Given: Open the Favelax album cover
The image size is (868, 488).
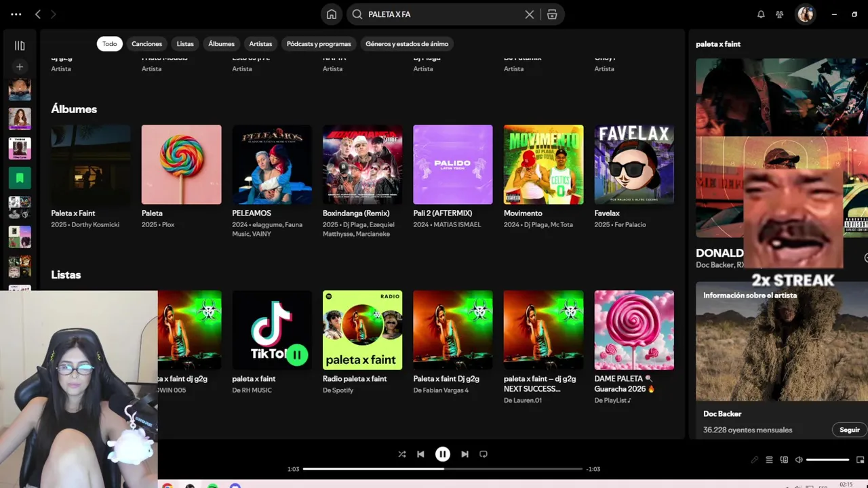Looking at the screenshot, I should point(634,165).
